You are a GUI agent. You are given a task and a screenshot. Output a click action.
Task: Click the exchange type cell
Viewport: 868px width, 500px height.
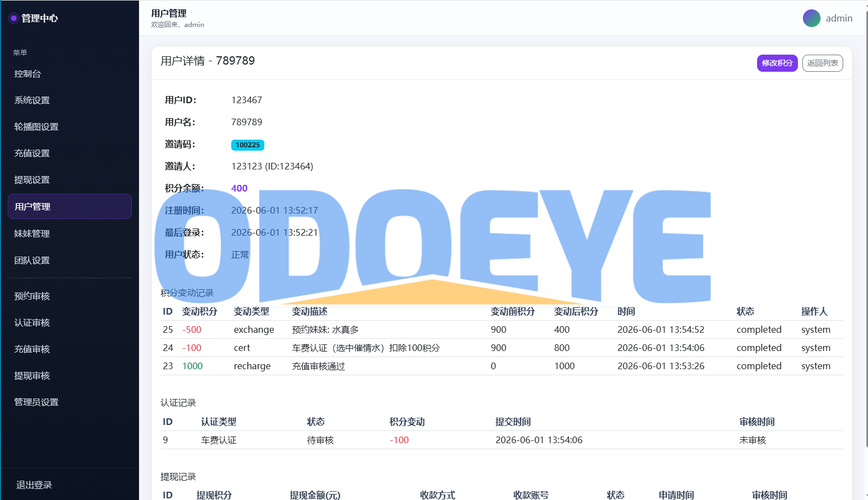[x=254, y=329]
